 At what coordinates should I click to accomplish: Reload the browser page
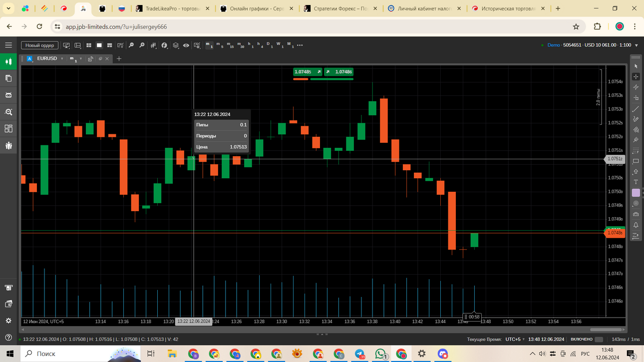tap(39, 26)
